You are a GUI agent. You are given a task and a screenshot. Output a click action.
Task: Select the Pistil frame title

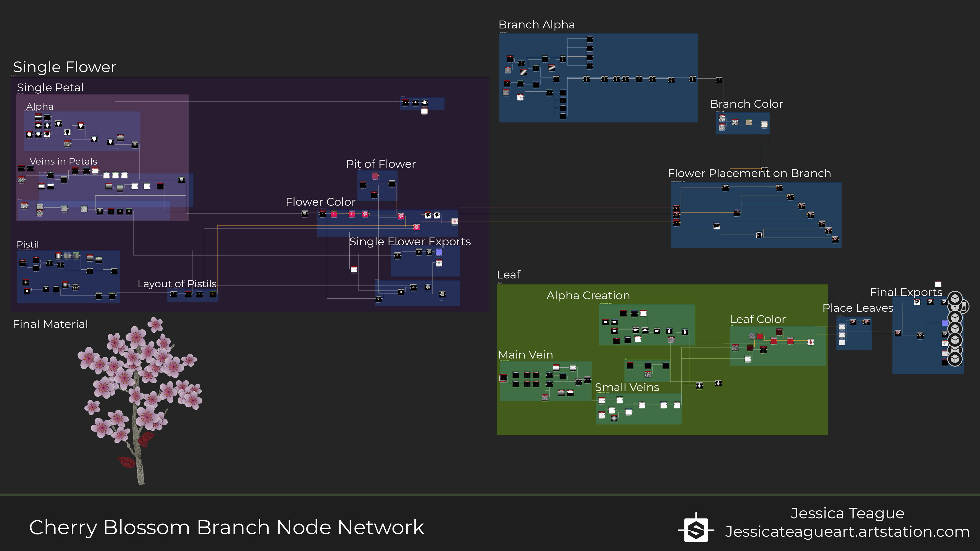coord(28,245)
